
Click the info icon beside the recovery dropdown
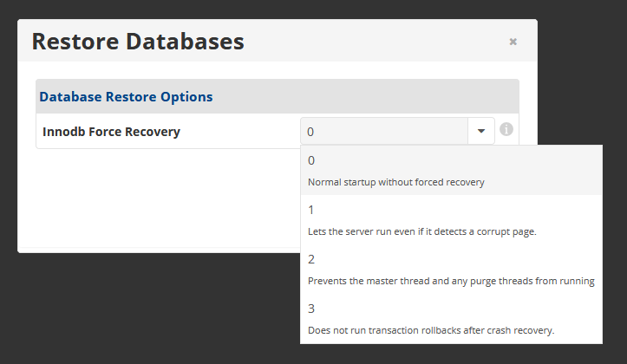506,129
